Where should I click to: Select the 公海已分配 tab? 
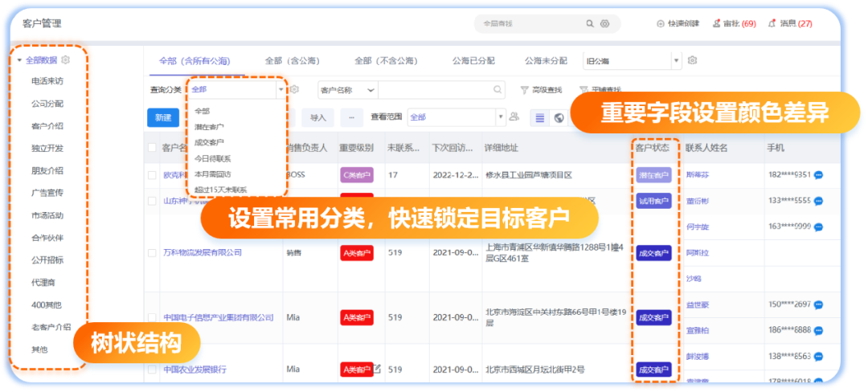[473, 60]
